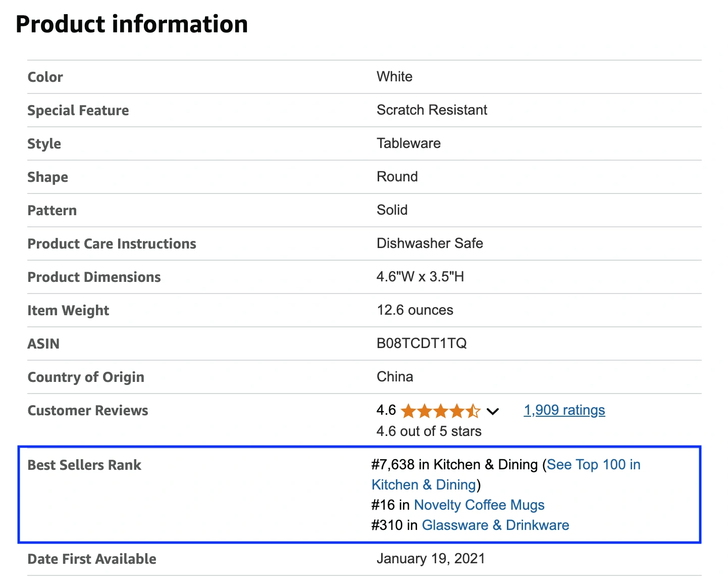Open the 1,909 ratings link
Screen dimensions: 728x585
[x=563, y=410]
